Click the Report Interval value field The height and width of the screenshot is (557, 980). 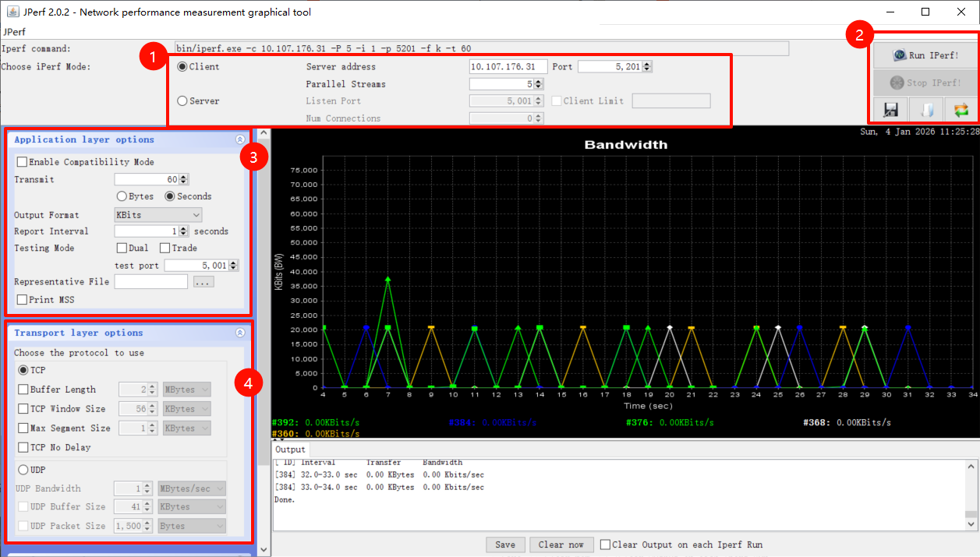[147, 231]
